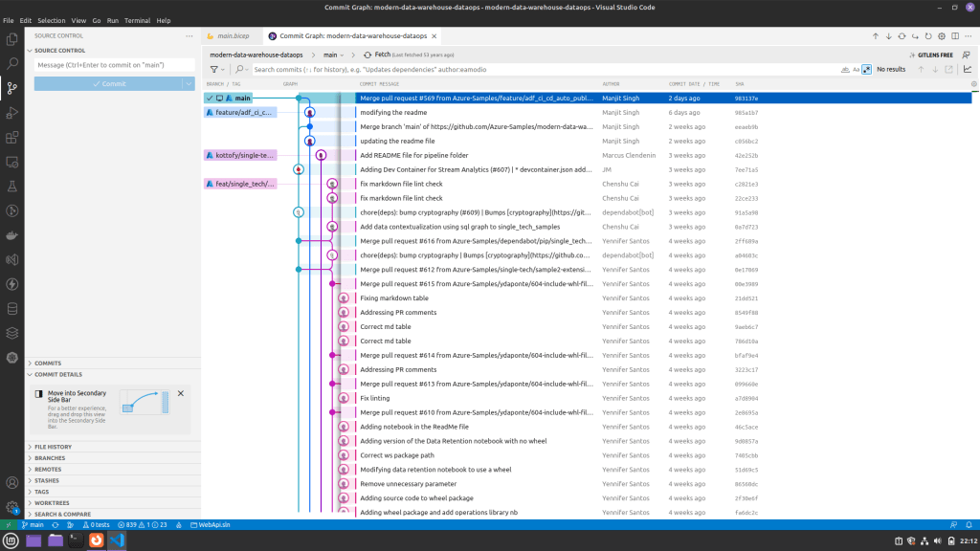Click the Fetch button
980x551 pixels.
point(382,55)
